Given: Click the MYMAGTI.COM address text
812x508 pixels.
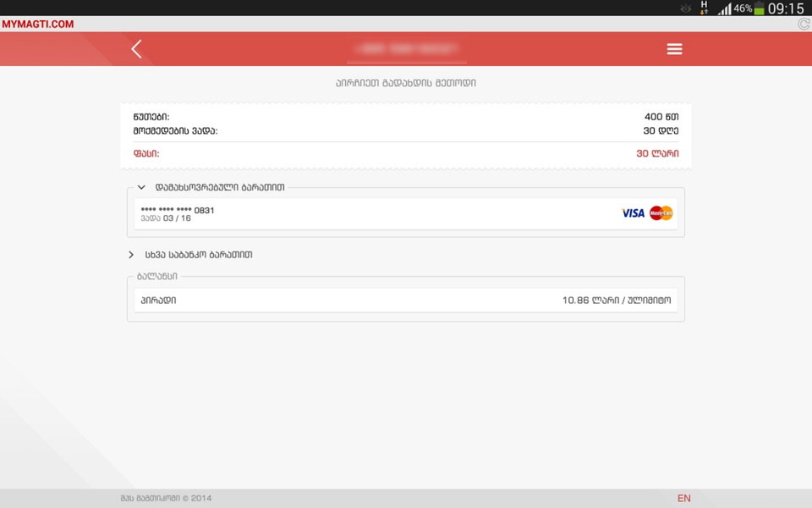Looking at the screenshot, I should [x=38, y=24].
